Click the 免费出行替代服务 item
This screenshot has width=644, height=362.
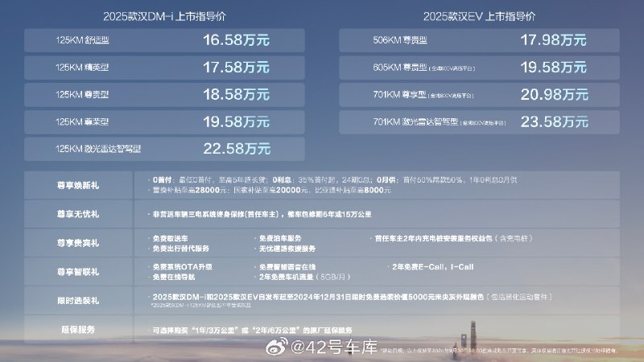(180, 249)
